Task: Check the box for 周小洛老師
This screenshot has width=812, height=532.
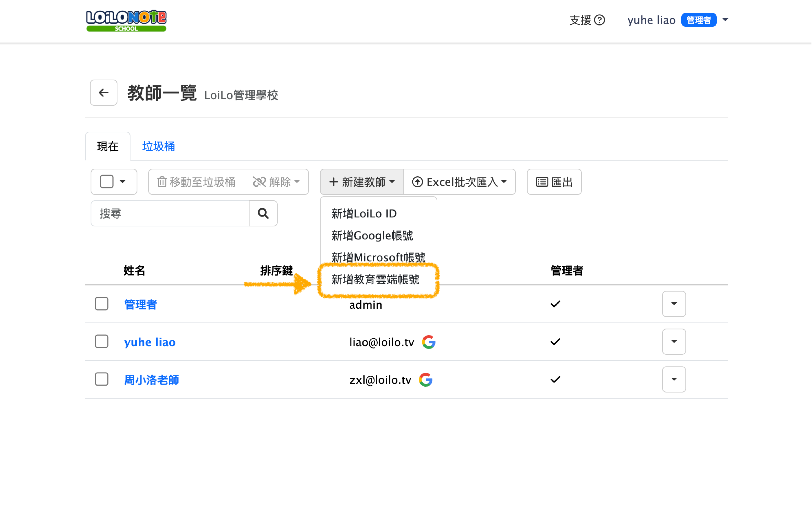Action: (102, 379)
